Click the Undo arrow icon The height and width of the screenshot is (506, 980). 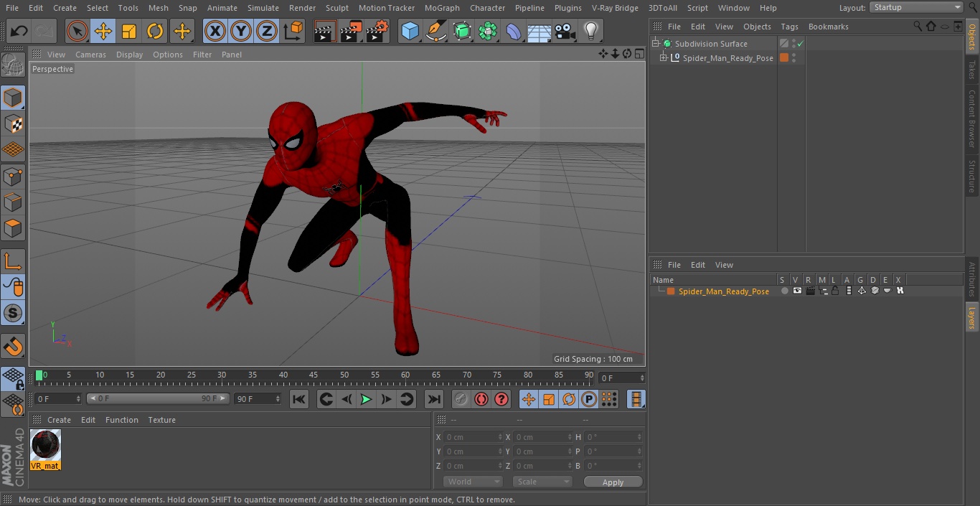pyautogui.click(x=19, y=31)
